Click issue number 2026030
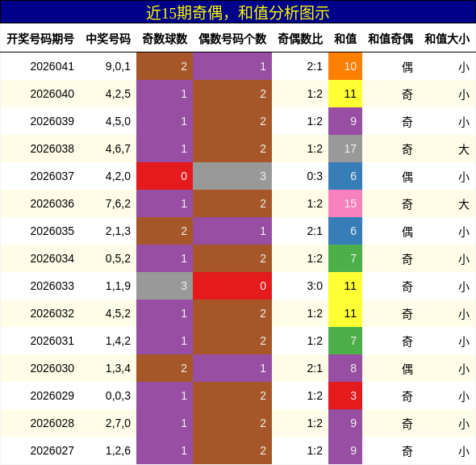The width and height of the screenshot is (476, 465). [52, 368]
